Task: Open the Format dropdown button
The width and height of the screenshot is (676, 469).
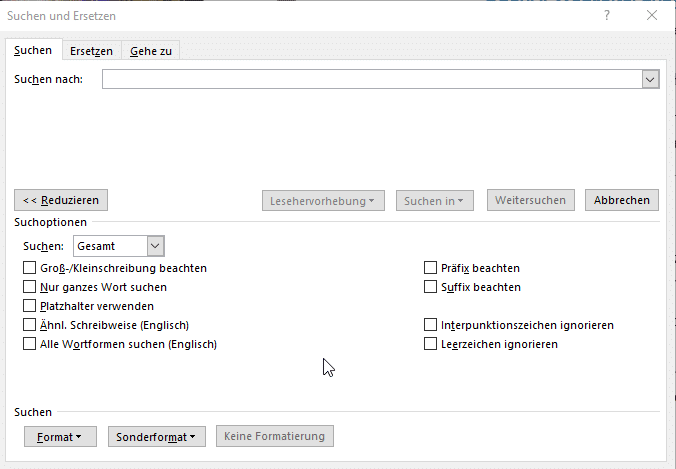Action: pos(59,437)
